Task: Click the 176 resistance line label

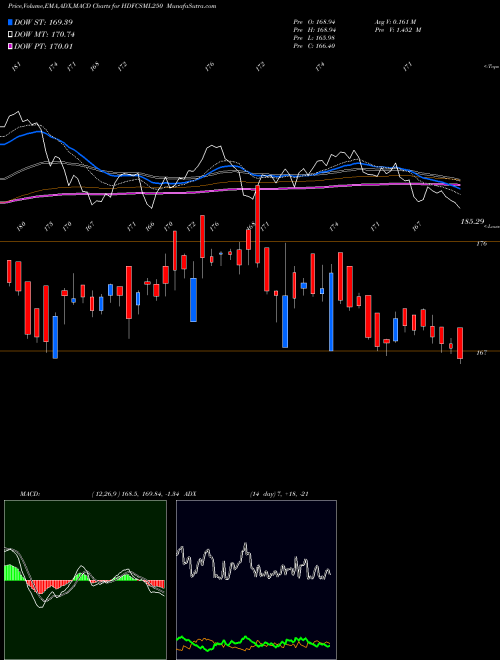Action: (x=481, y=244)
